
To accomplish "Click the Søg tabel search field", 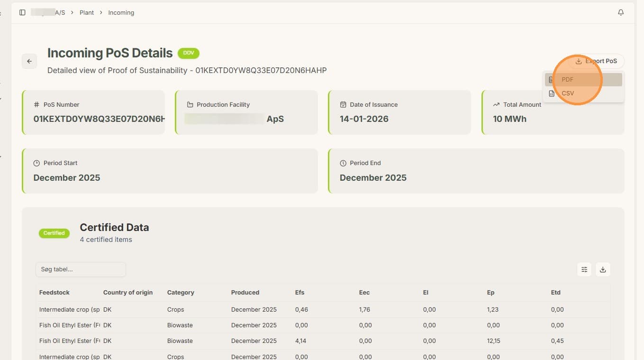I will pos(81,269).
